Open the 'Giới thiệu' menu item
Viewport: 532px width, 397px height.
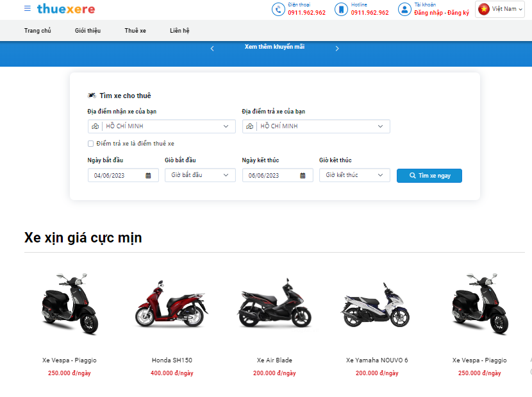pos(88,31)
